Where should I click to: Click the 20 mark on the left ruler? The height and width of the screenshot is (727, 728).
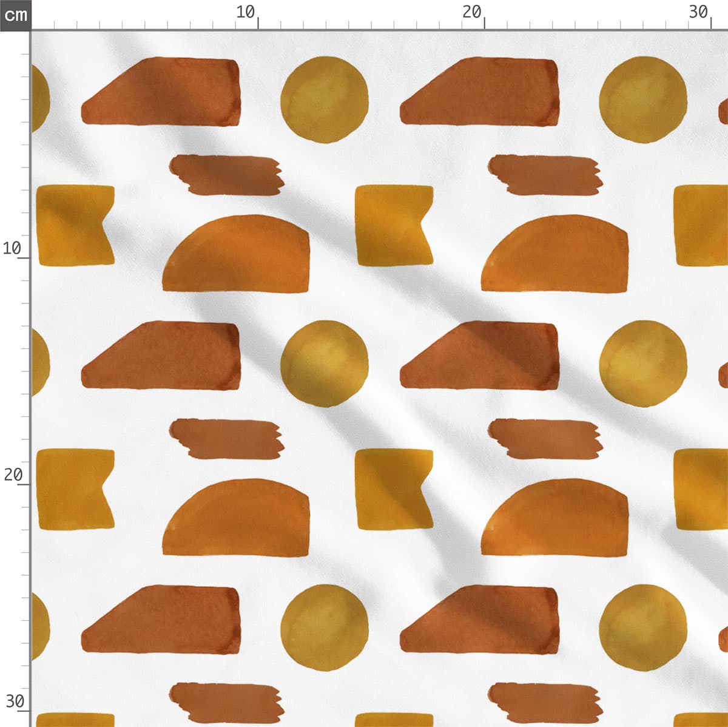click(13, 475)
